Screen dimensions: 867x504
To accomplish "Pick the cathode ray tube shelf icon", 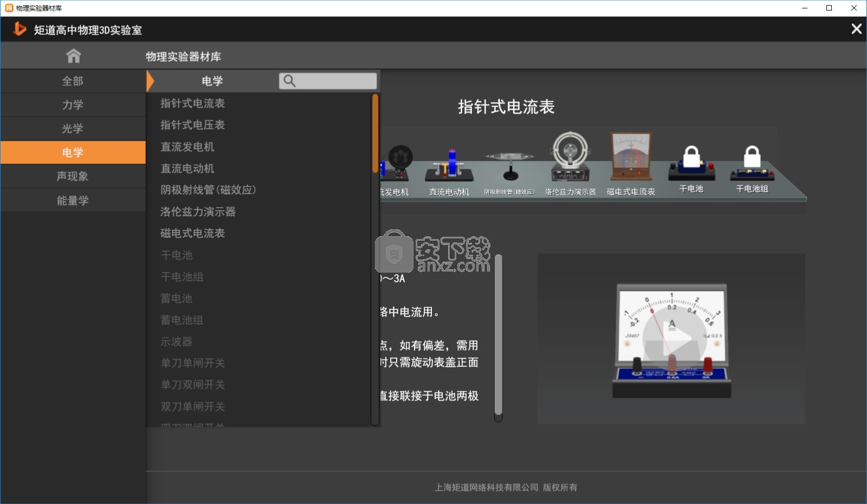I will (x=509, y=165).
